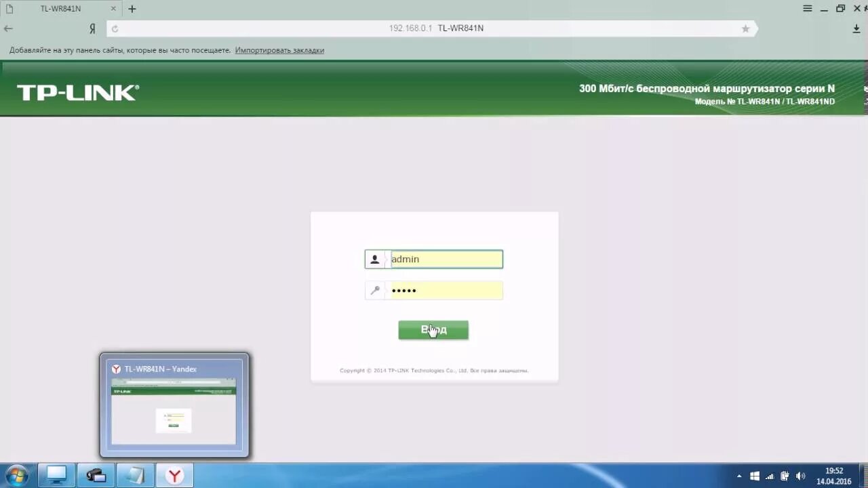Click the Windows Start orb
868x488 pixels.
click(17, 475)
